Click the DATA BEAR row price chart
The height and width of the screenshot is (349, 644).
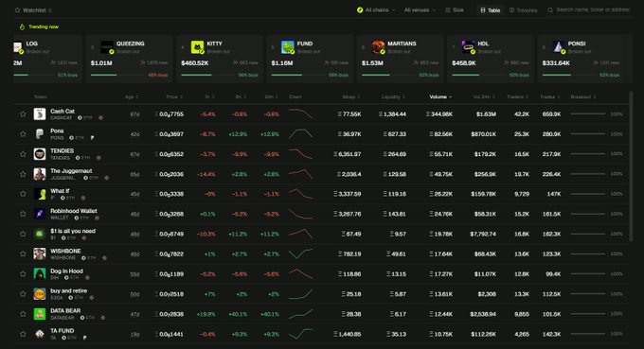(x=300, y=314)
